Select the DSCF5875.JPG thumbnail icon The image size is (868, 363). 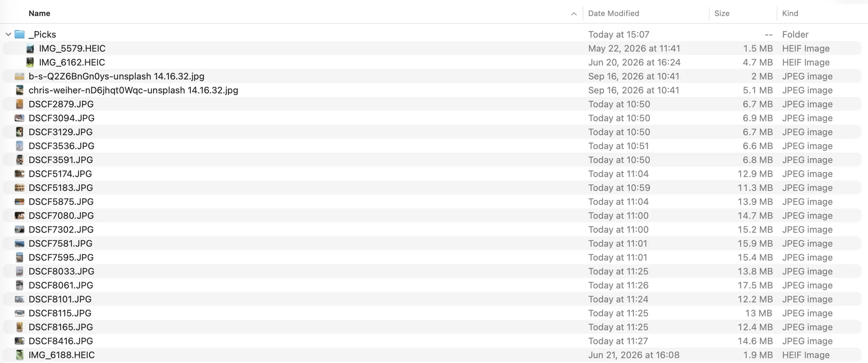pos(19,202)
